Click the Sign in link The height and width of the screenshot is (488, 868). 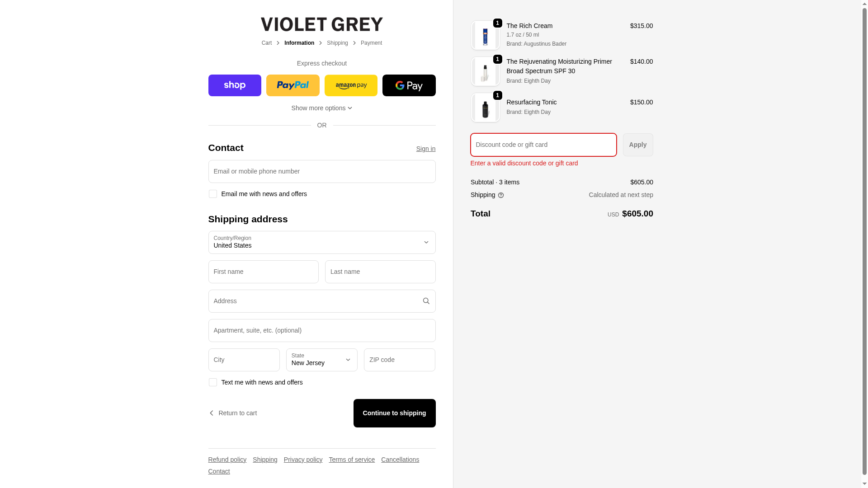[425, 149]
